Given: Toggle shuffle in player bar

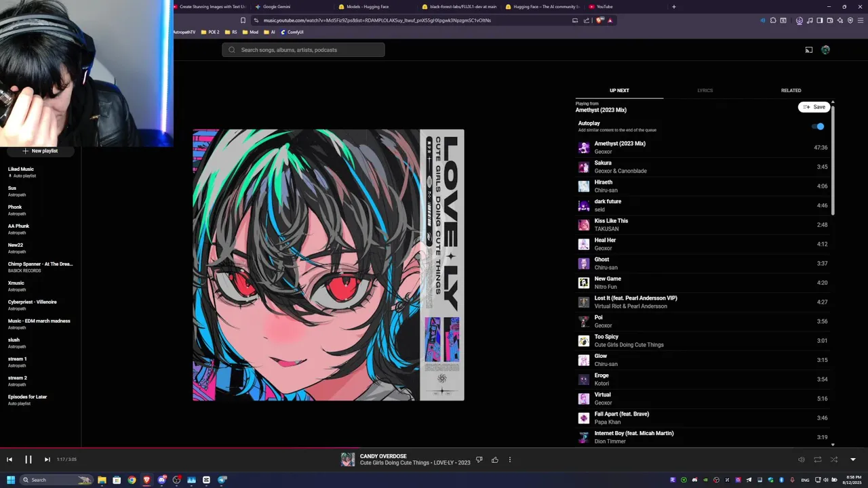Looking at the screenshot, I should [x=834, y=460].
